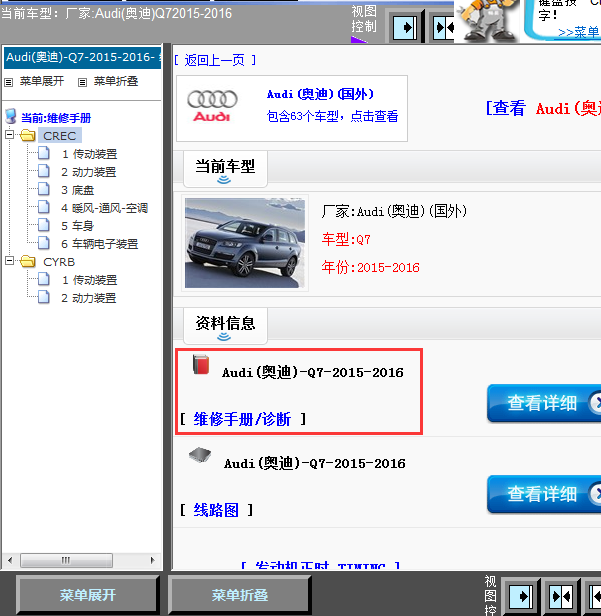Open the 维修手册/诊断 link
601x616 pixels.
242,419
